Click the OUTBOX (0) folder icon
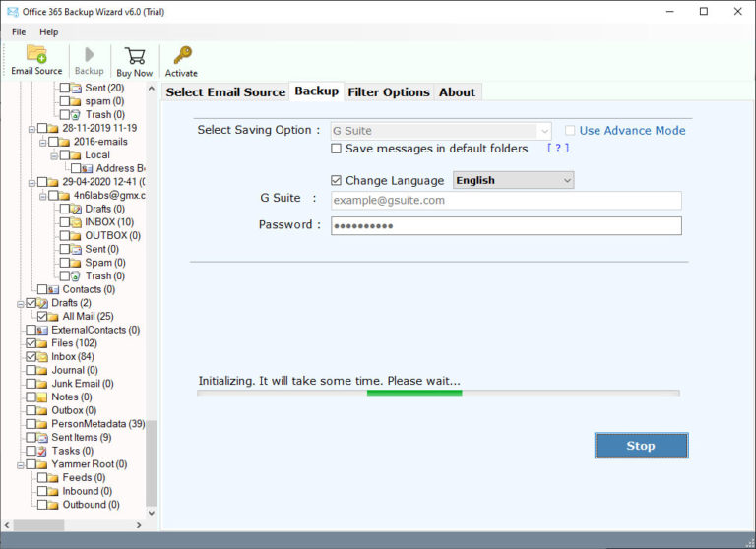 coord(76,236)
